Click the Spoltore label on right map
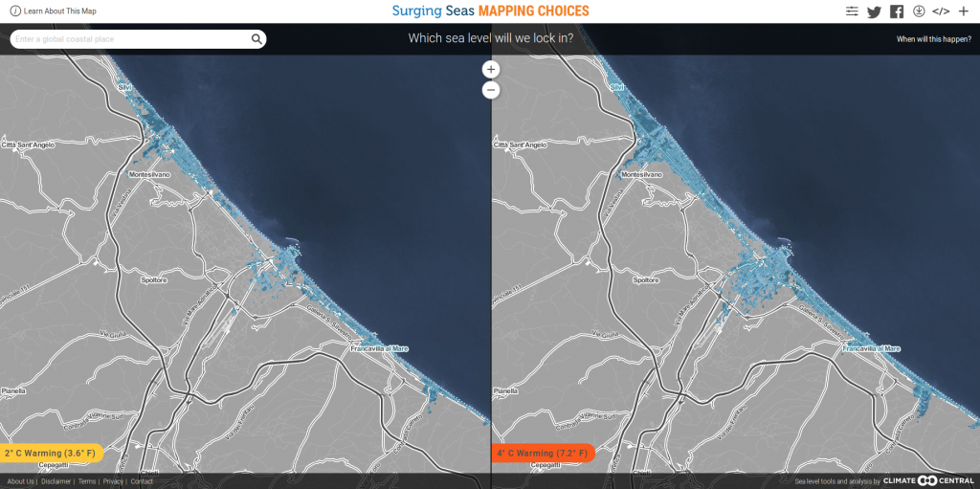 [646, 280]
